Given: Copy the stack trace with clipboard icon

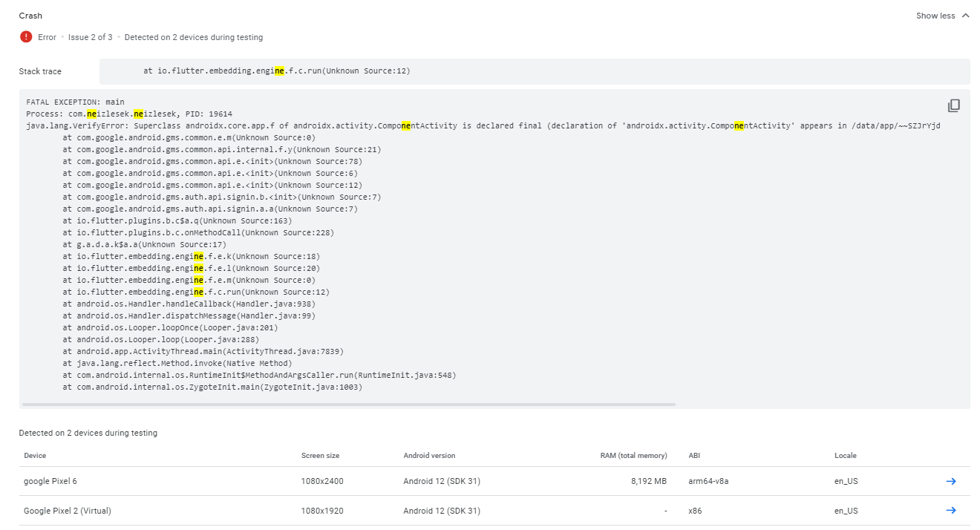Looking at the screenshot, I should (x=953, y=105).
